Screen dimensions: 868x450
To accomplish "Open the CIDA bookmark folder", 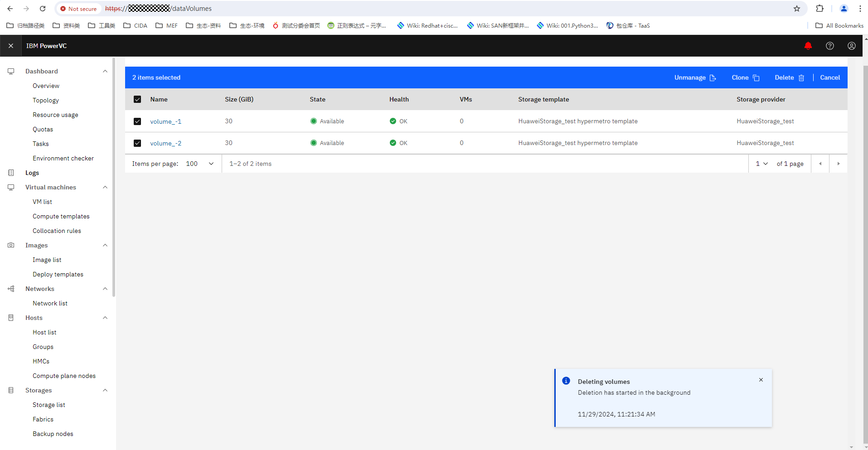I will point(136,25).
